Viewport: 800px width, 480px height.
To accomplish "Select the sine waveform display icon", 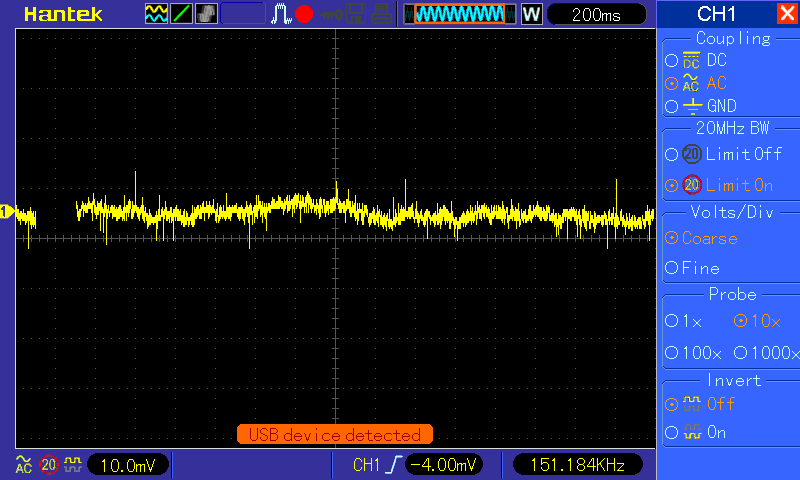I will (x=156, y=14).
